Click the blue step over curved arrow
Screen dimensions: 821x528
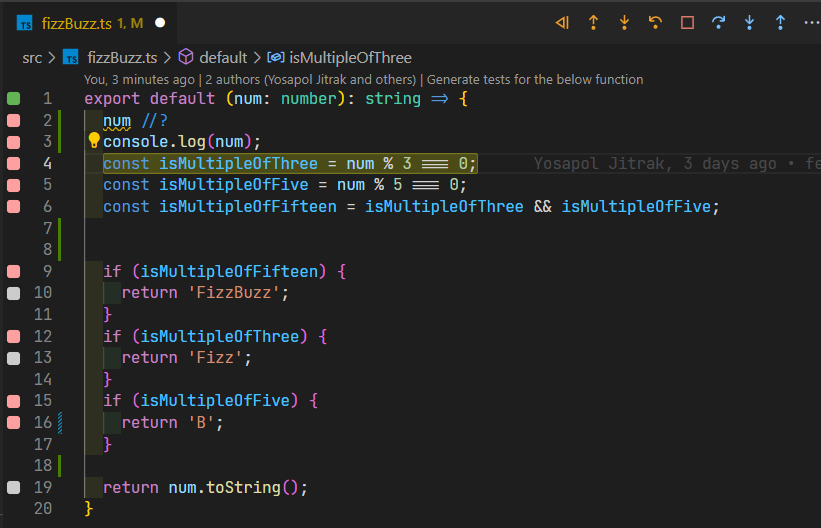[x=718, y=22]
